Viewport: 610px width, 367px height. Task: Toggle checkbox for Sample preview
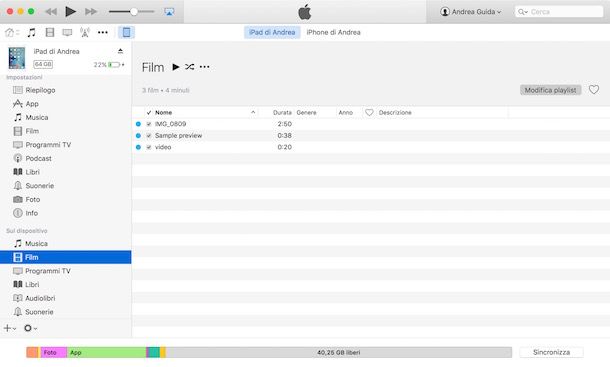tap(149, 136)
